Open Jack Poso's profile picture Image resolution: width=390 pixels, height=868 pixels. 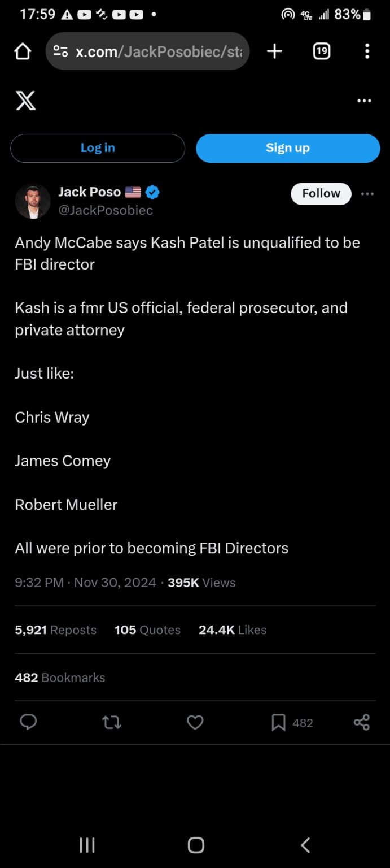33,201
